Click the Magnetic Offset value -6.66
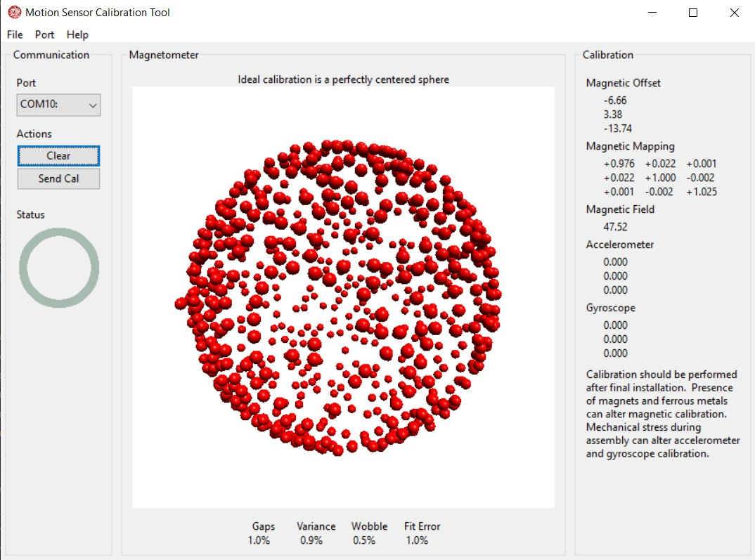This screenshot has width=755, height=560. 615,100
